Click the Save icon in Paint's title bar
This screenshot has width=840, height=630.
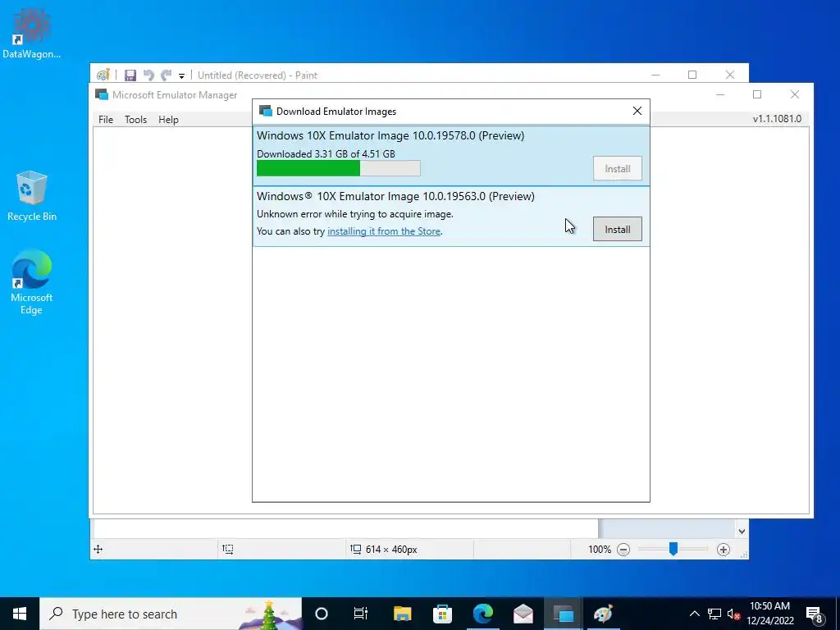tap(130, 75)
